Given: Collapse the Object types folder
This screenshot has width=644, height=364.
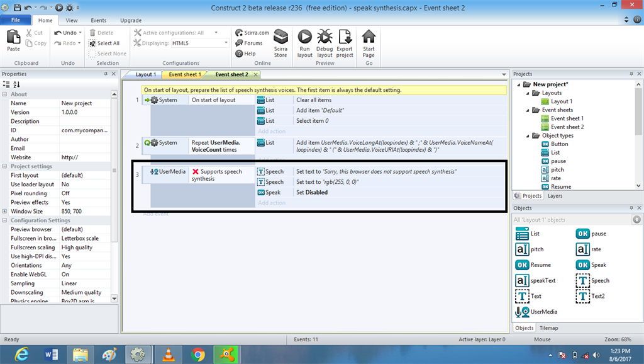Looking at the screenshot, I should tap(528, 136).
